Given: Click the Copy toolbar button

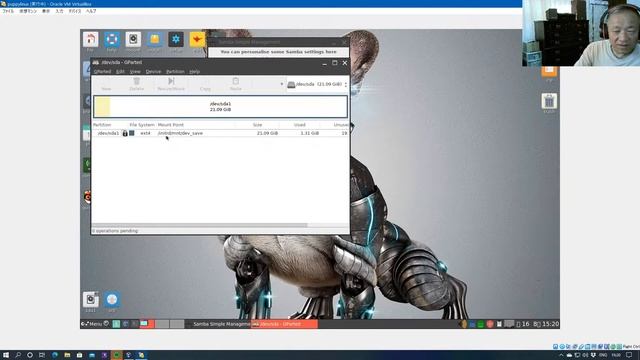Looking at the screenshot, I should [x=205, y=84].
